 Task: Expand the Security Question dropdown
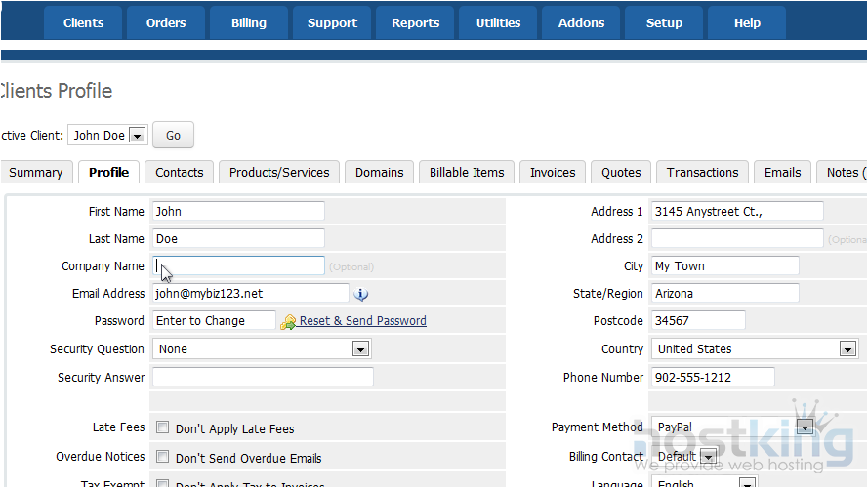point(360,349)
